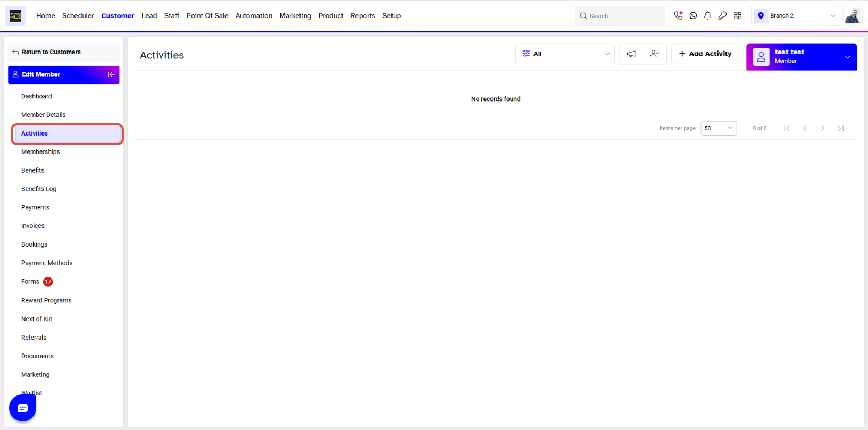
Task: Click the megaphone announcement icon
Action: 631,54
